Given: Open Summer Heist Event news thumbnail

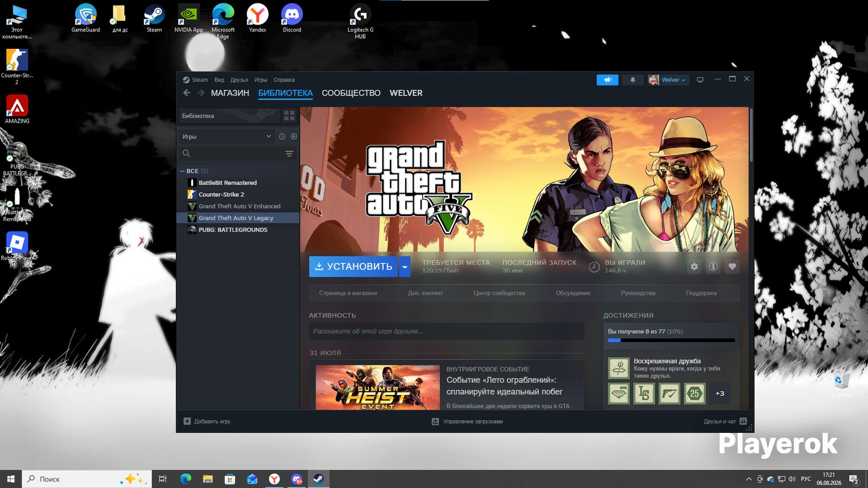Looking at the screenshot, I should pyautogui.click(x=378, y=387).
